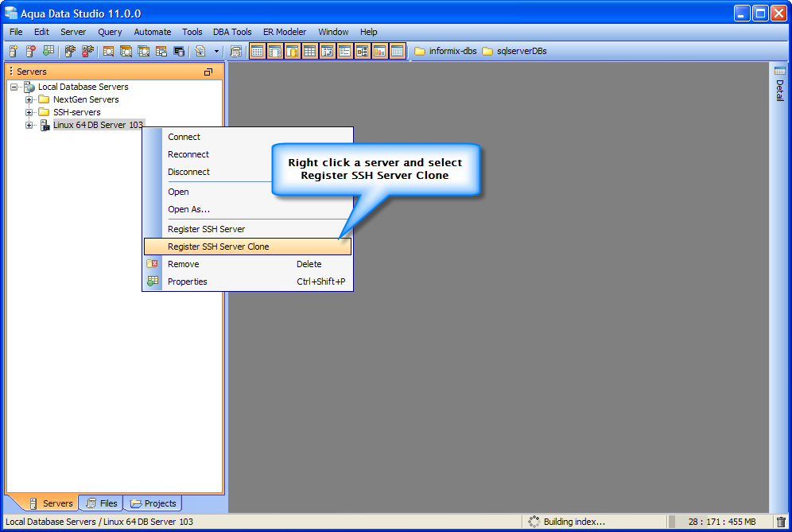
Task: Click the script editor pencil icon
Action: pos(200,51)
